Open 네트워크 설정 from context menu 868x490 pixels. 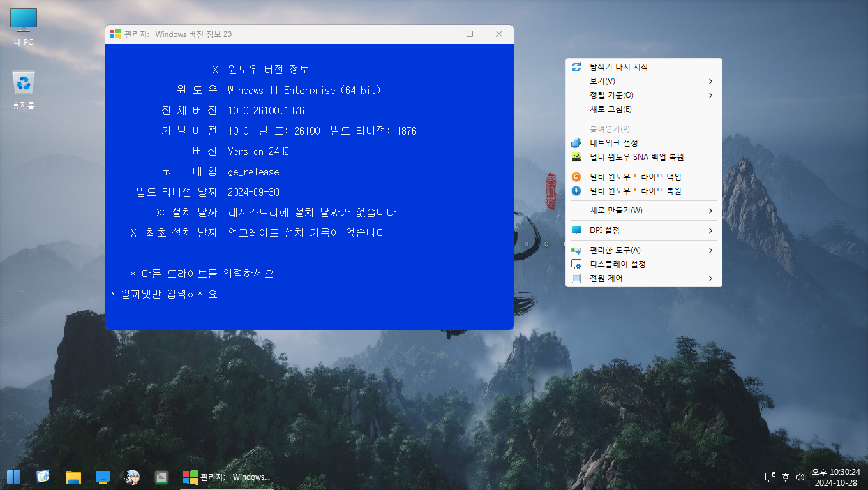pyautogui.click(x=643, y=143)
